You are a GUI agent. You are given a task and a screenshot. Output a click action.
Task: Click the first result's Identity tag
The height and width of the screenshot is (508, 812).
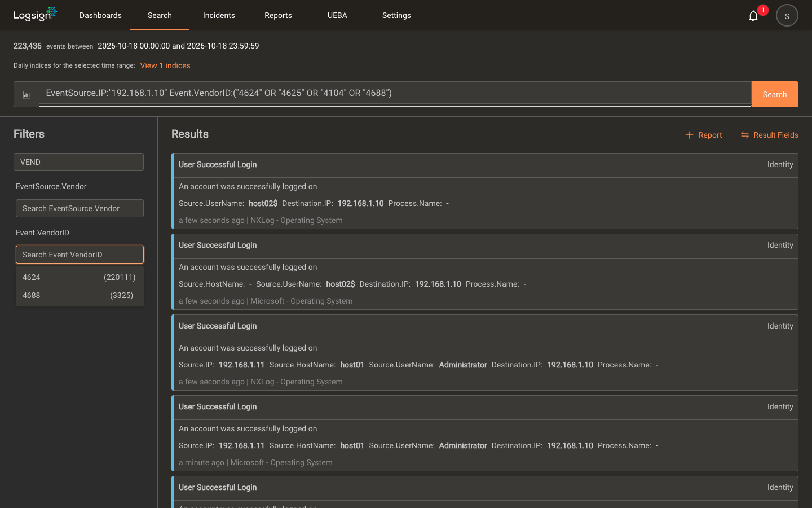pyautogui.click(x=780, y=164)
